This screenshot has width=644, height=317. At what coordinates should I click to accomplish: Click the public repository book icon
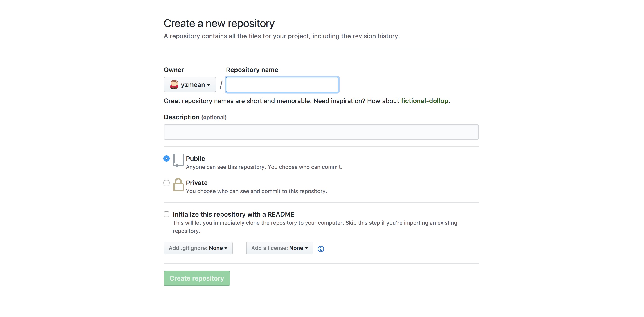pos(178,160)
